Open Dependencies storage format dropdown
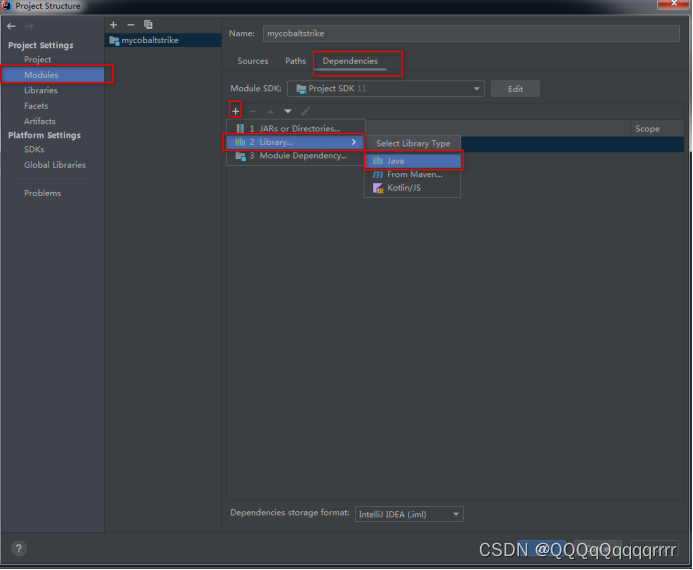Viewport: 693px width, 570px height. click(x=409, y=514)
